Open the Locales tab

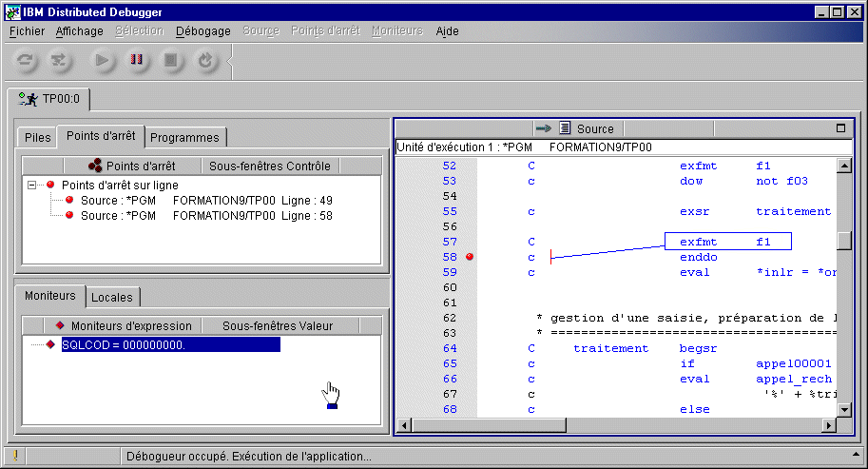tap(112, 297)
